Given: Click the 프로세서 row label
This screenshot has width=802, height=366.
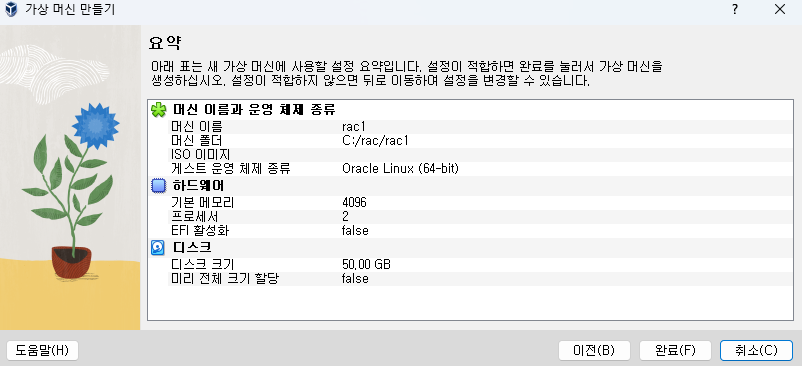Looking at the screenshot, I should click(195, 217).
